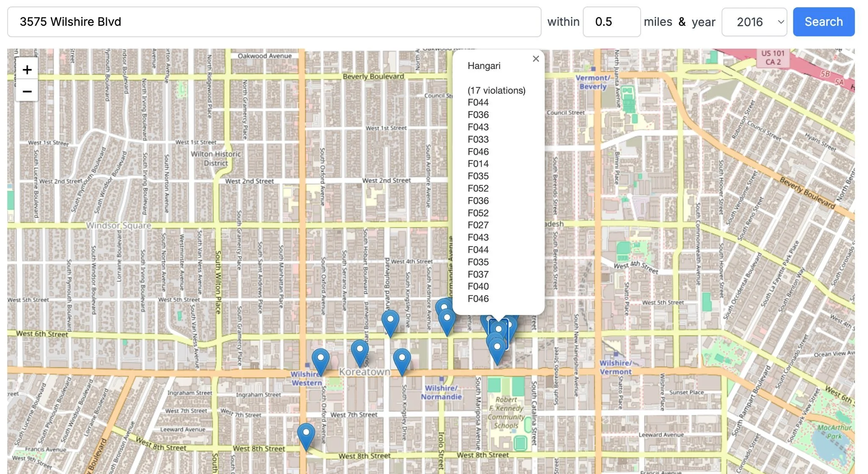Click the Wilshire/Vermont station label

tap(615, 367)
